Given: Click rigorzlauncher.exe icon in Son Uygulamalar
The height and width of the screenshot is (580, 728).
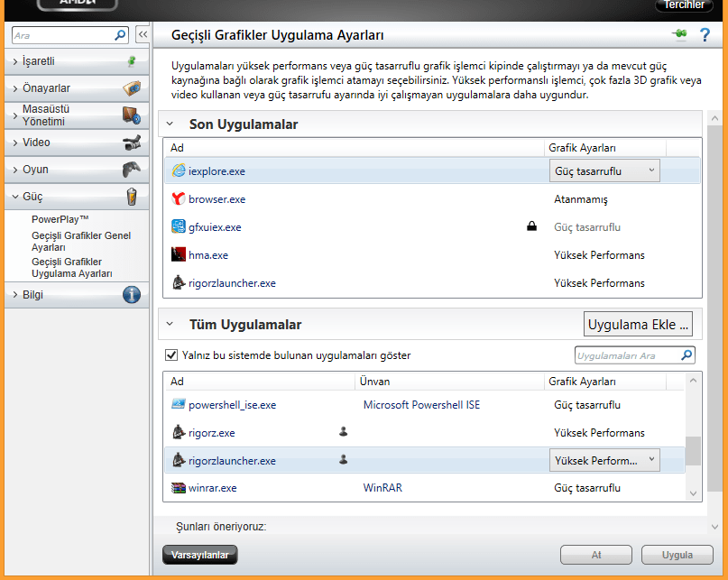Looking at the screenshot, I should tap(179, 282).
